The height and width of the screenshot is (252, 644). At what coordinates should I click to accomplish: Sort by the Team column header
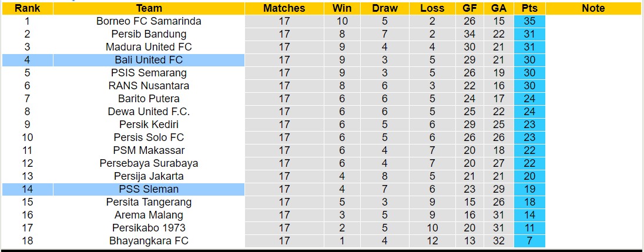pos(149,8)
